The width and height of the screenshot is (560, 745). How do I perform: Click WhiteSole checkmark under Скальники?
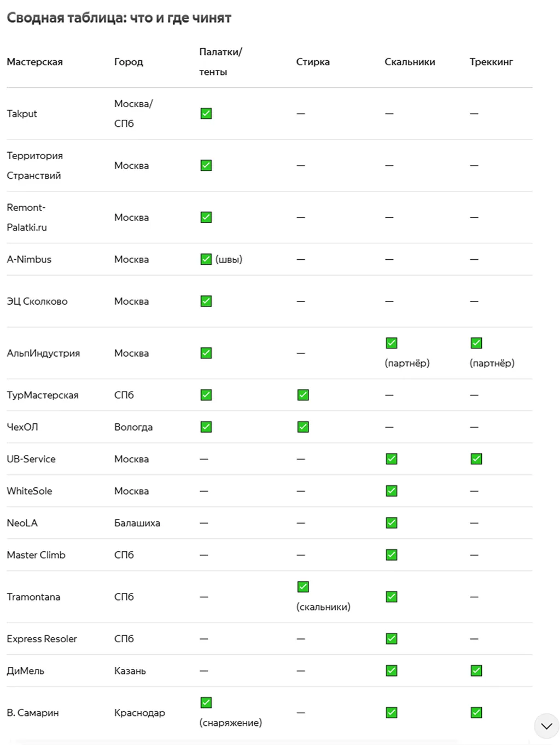(392, 491)
